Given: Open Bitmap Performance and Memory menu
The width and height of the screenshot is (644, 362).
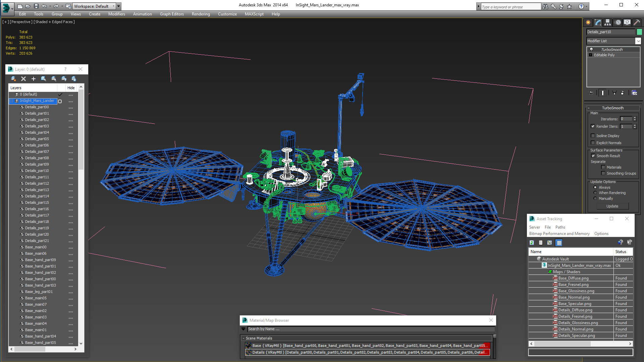Looking at the screenshot, I should (559, 234).
